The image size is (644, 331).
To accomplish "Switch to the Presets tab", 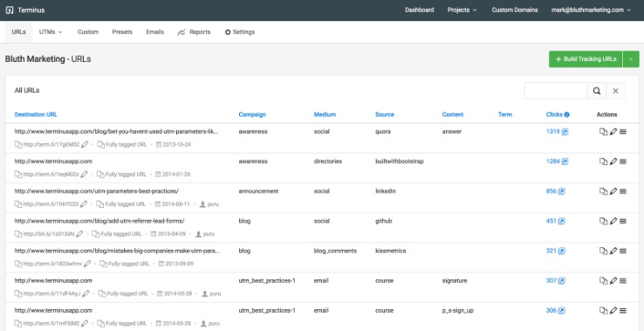I will [x=122, y=32].
